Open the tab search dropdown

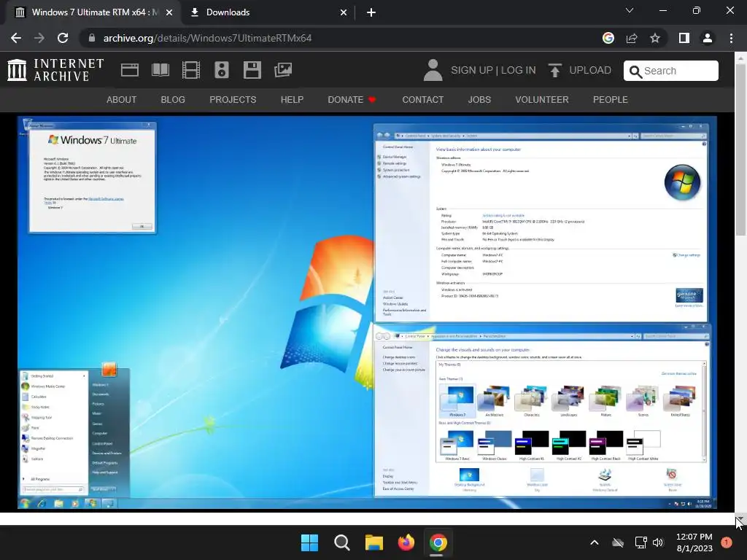click(630, 10)
